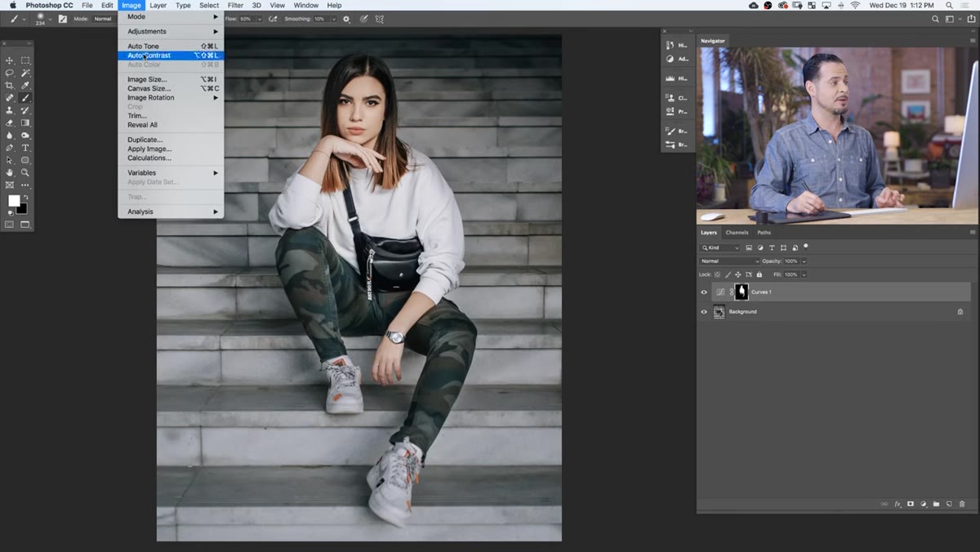Expand the Mode submenu
The height and width of the screenshot is (552, 980).
click(x=171, y=16)
